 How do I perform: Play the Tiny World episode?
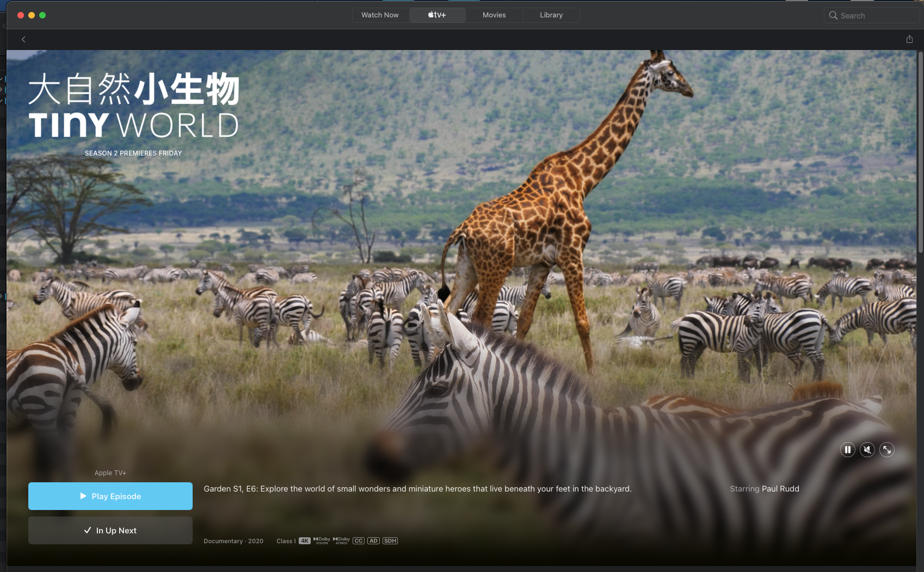(110, 496)
